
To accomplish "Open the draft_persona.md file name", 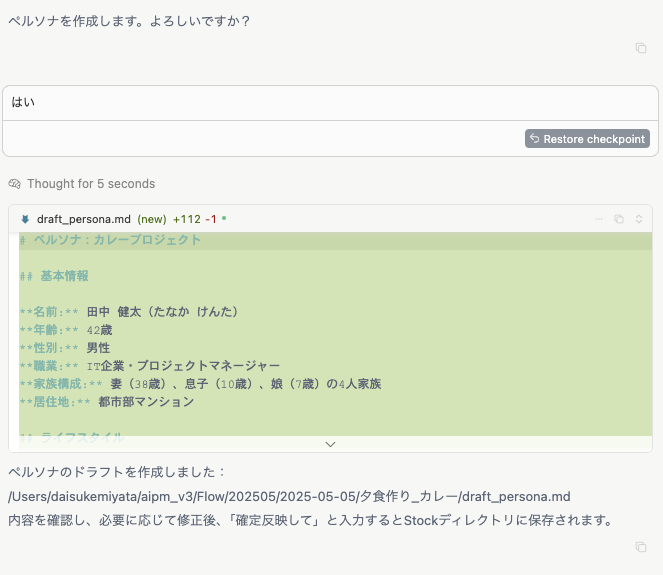I will [84, 219].
